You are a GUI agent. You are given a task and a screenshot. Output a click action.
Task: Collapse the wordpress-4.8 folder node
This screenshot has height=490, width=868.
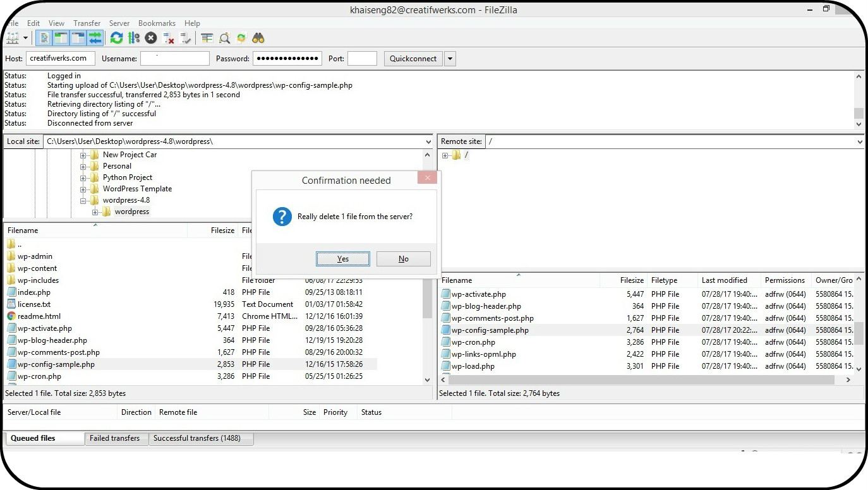[x=83, y=200]
